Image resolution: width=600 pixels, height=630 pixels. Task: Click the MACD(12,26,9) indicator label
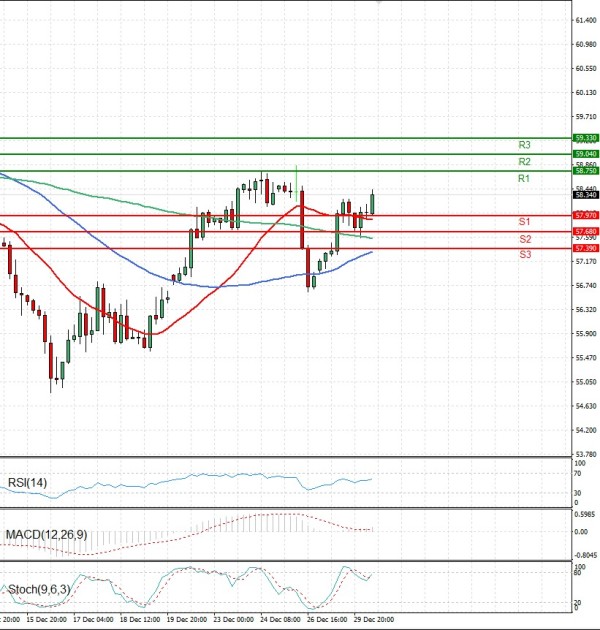point(47,535)
